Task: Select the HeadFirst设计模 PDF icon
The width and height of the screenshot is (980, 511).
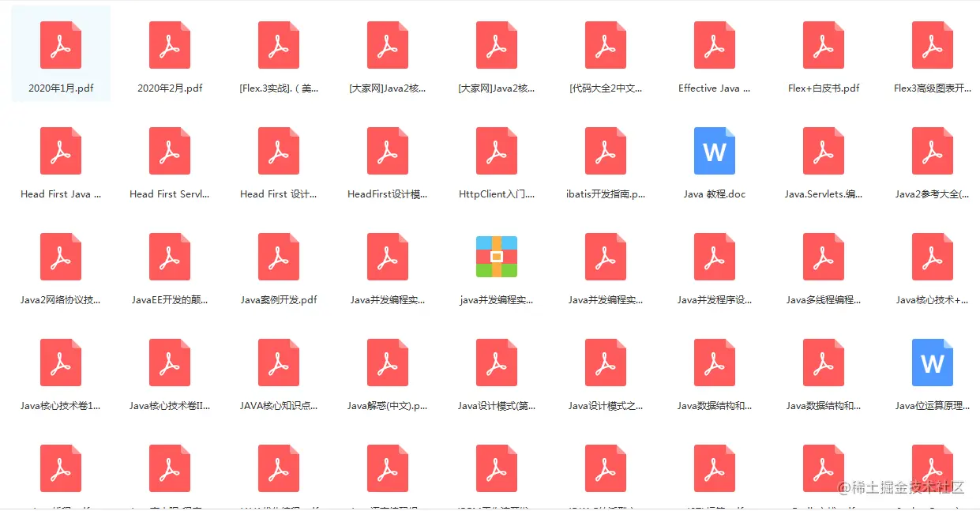Action: pyautogui.click(x=388, y=151)
